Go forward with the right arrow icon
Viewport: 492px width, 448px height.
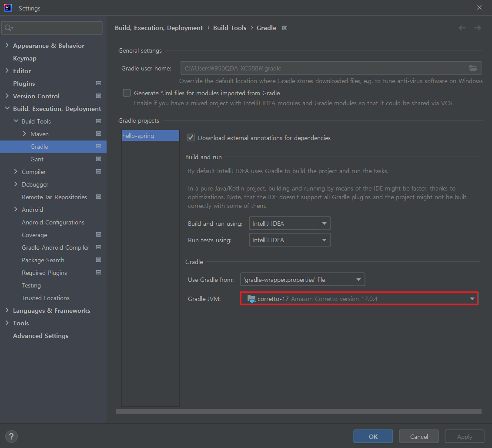(x=477, y=28)
